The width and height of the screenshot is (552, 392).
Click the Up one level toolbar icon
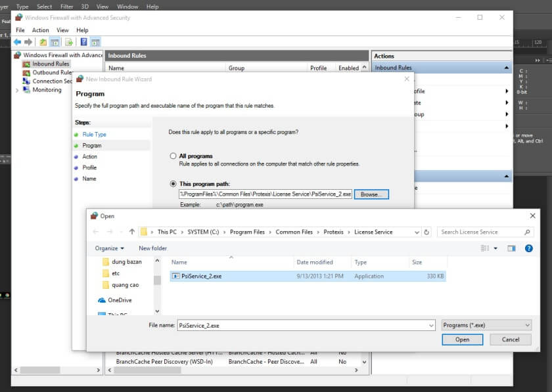43,42
